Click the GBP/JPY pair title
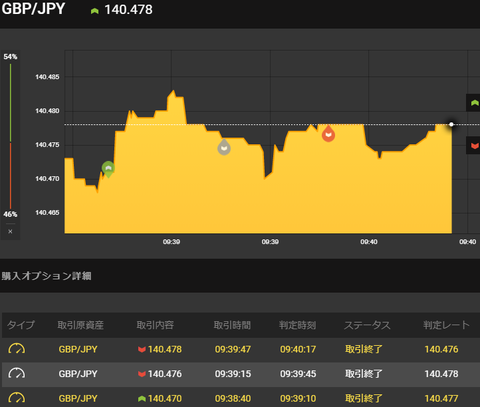This screenshot has height=407, width=480. coord(33,9)
